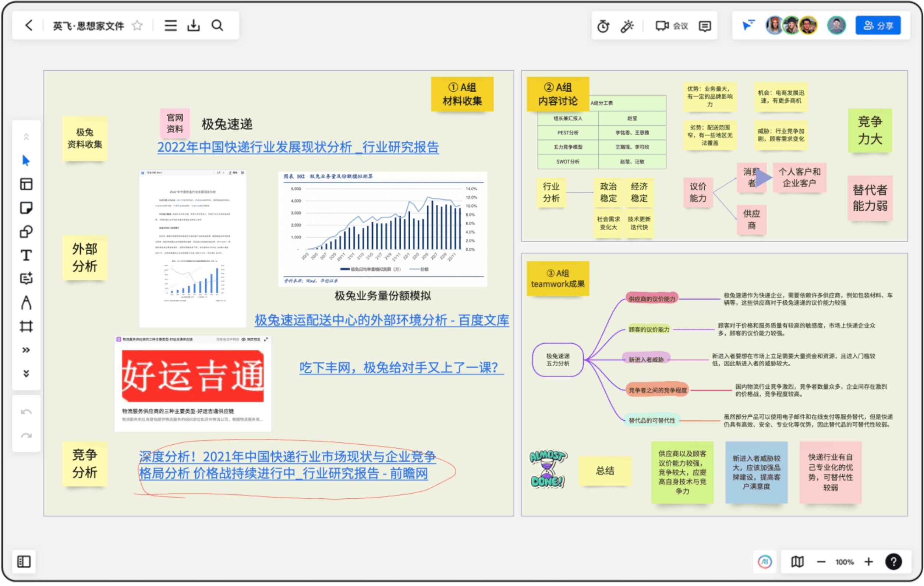Open the AI assistant button

point(765,562)
